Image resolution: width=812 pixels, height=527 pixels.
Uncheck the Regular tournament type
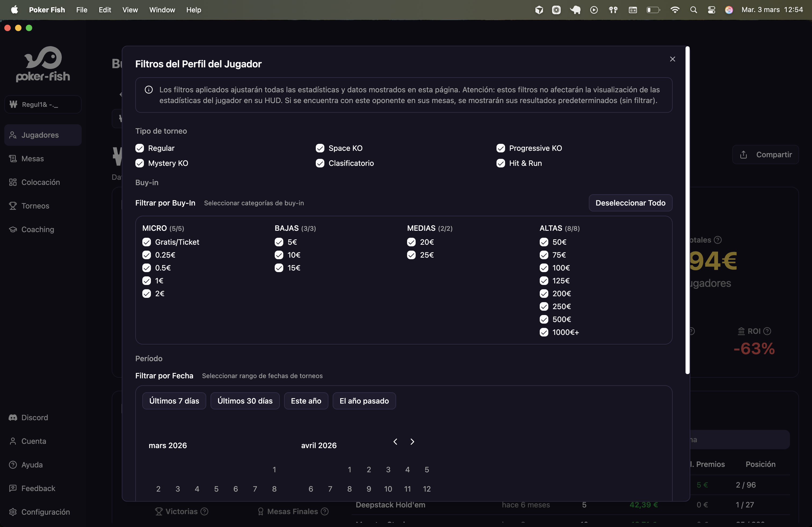tap(140, 148)
